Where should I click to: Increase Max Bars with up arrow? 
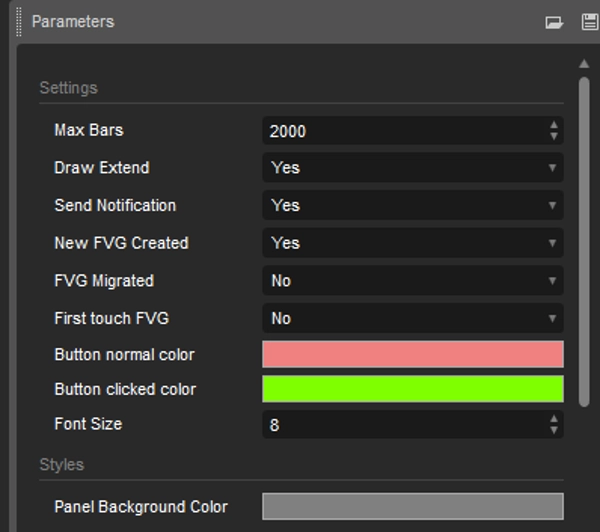click(x=553, y=125)
